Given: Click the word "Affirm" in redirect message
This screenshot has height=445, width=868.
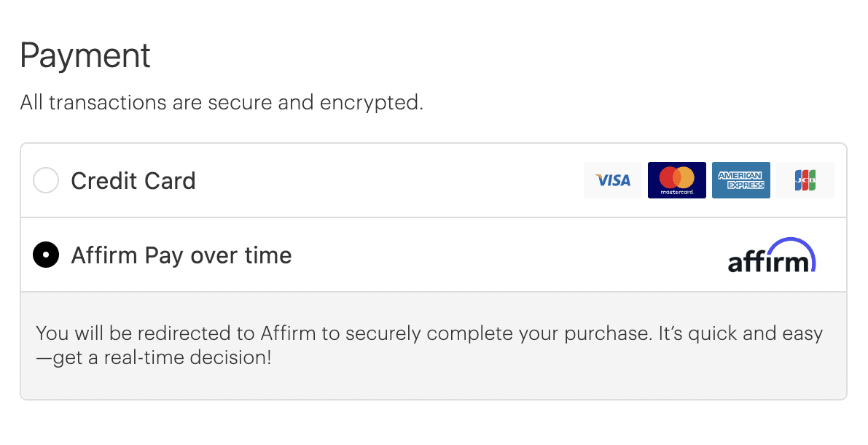Looking at the screenshot, I should pyautogui.click(x=288, y=334).
